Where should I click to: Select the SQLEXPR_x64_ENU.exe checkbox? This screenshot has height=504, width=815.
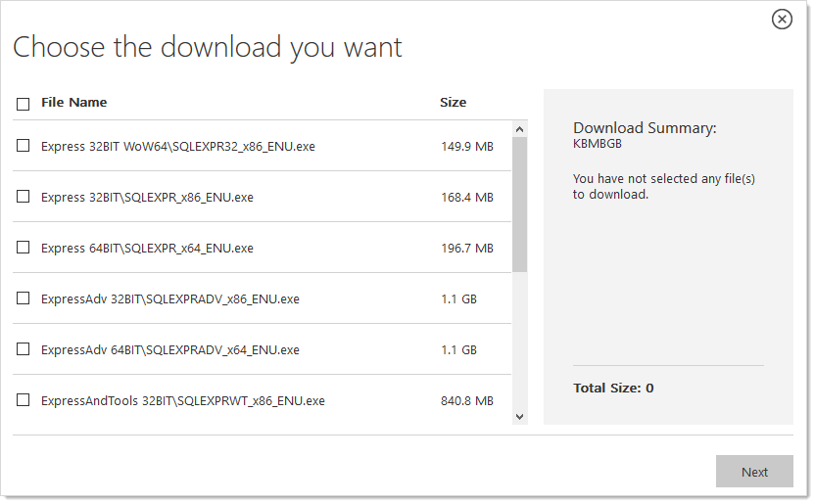point(24,248)
